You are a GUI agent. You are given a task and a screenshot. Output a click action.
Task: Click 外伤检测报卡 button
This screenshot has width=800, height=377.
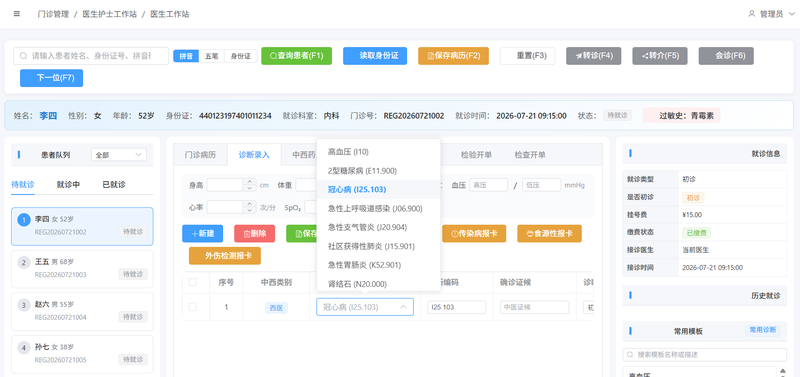225,256
